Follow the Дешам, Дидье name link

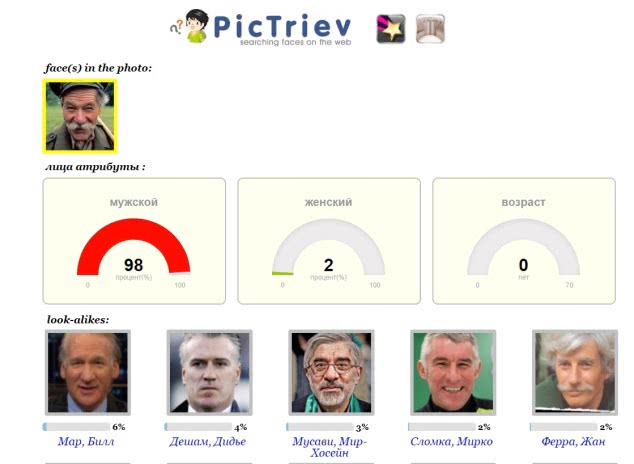(207, 441)
